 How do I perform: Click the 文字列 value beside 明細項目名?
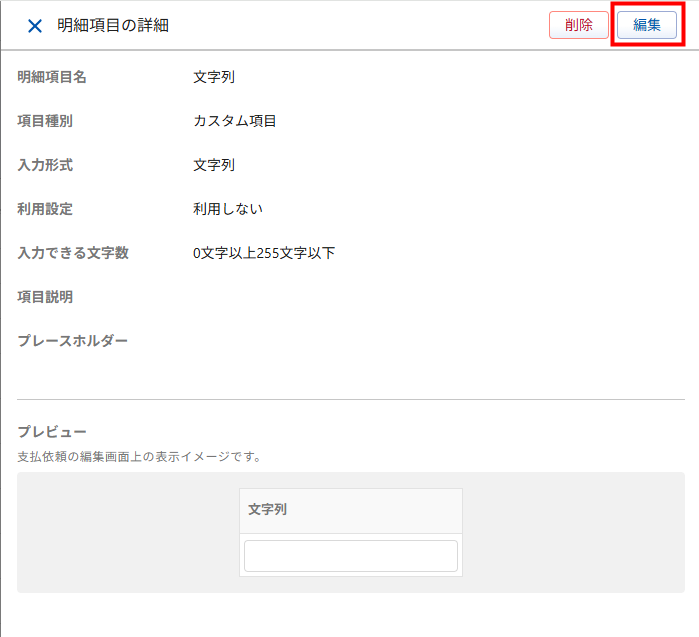tap(214, 77)
